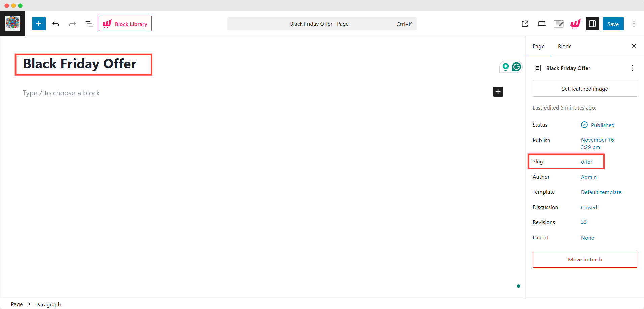
Task: Move the page to trash
Action: tap(585, 259)
